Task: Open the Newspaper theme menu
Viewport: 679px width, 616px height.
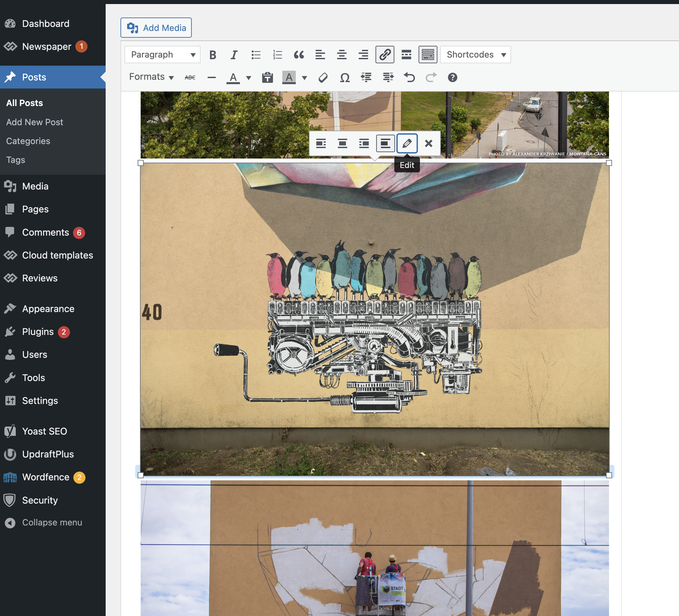Action: [53, 46]
